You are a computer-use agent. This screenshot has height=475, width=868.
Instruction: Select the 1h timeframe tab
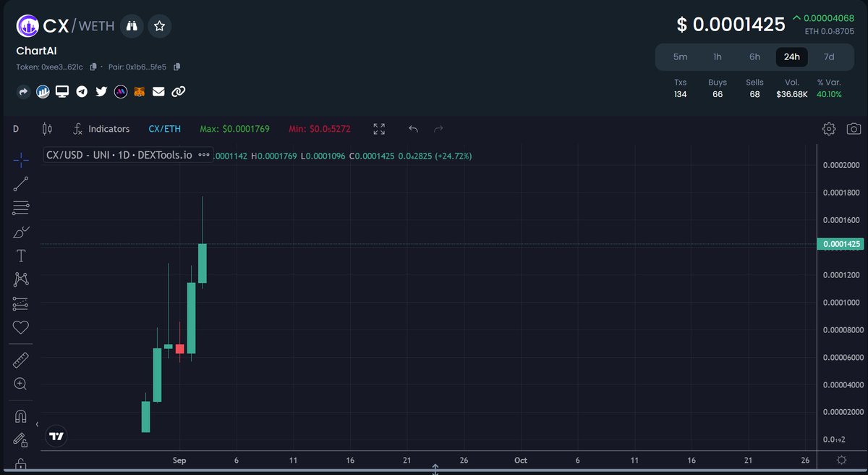point(718,56)
